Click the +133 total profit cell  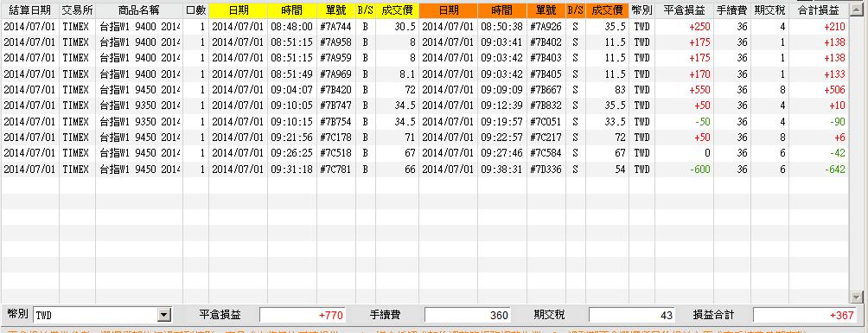point(835,74)
